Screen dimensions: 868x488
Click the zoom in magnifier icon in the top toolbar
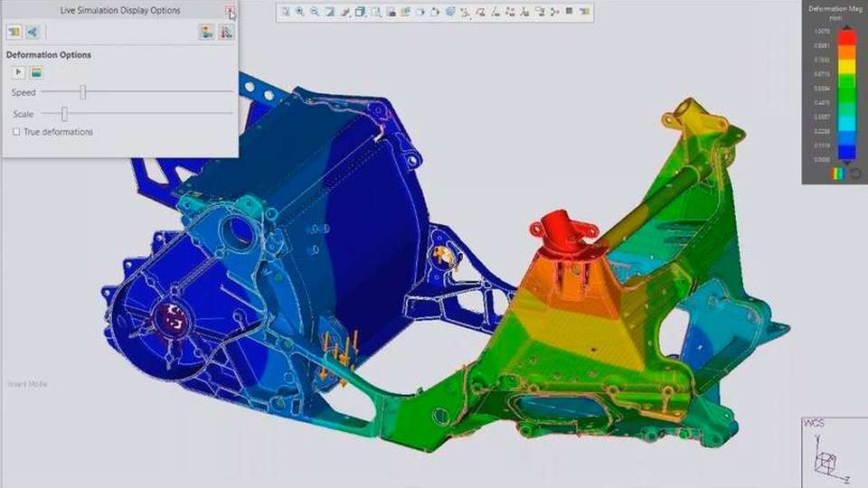299,12
